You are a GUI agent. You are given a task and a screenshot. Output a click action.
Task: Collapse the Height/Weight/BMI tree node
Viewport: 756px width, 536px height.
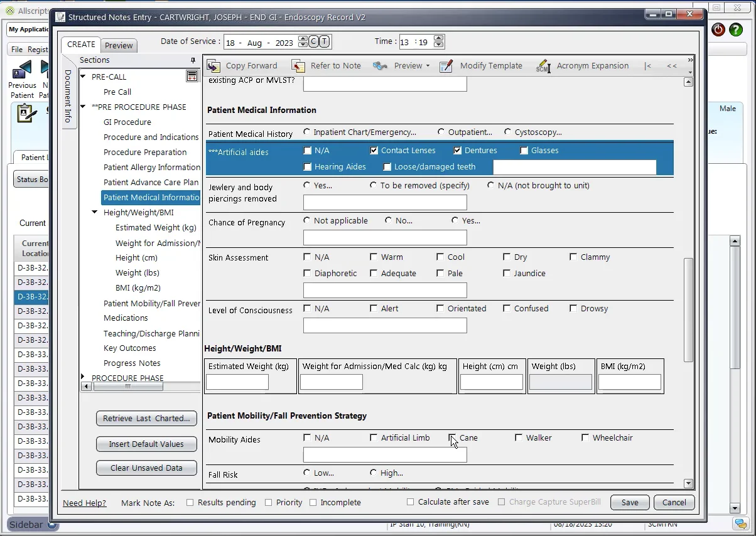click(x=95, y=213)
